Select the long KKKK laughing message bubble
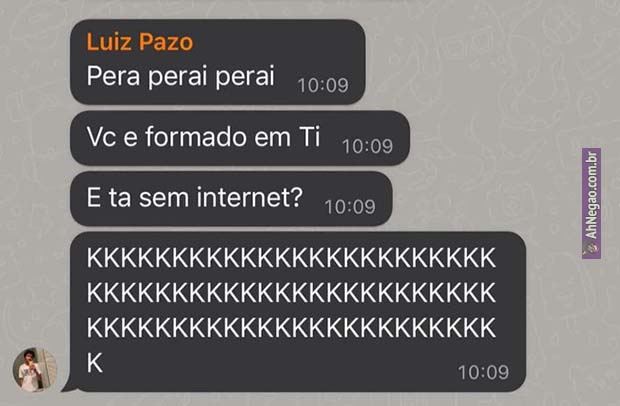Viewport: 620px width, 406px height. (298, 312)
